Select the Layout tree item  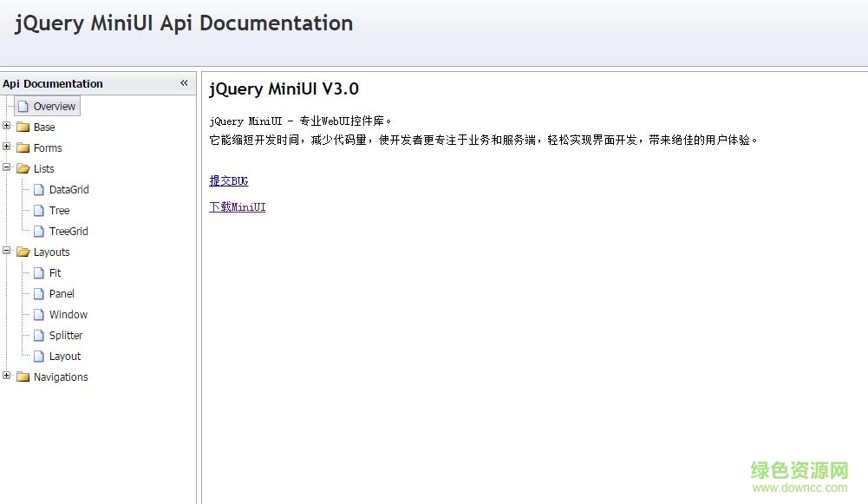66,356
